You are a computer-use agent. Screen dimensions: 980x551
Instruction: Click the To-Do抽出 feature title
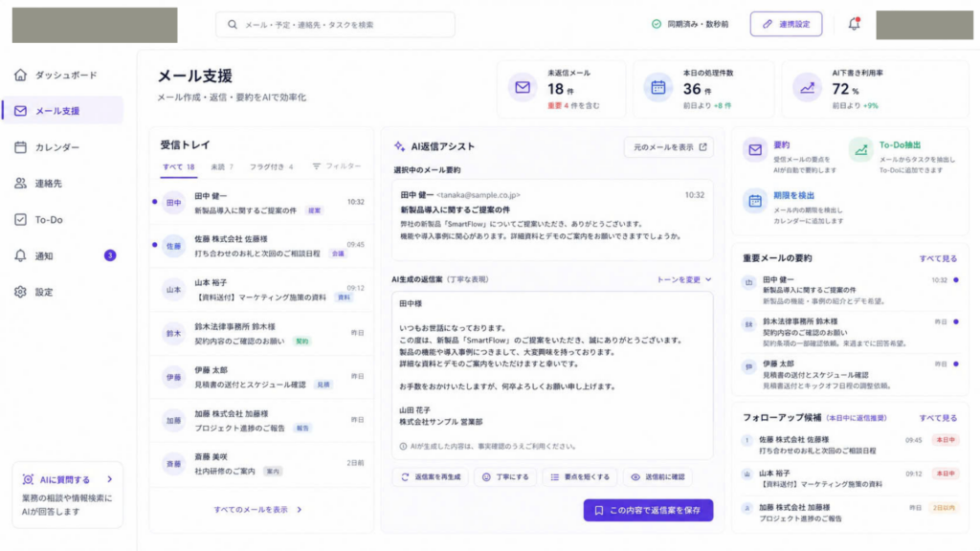pyautogui.click(x=900, y=145)
